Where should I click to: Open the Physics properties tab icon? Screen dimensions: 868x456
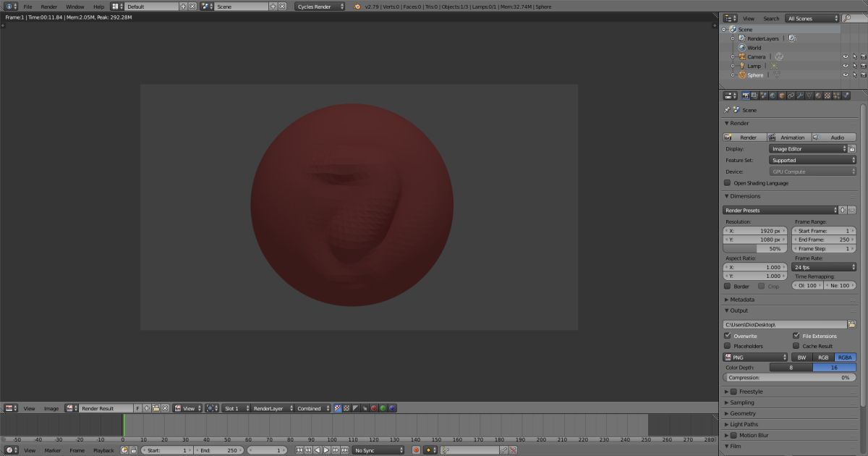(846, 96)
